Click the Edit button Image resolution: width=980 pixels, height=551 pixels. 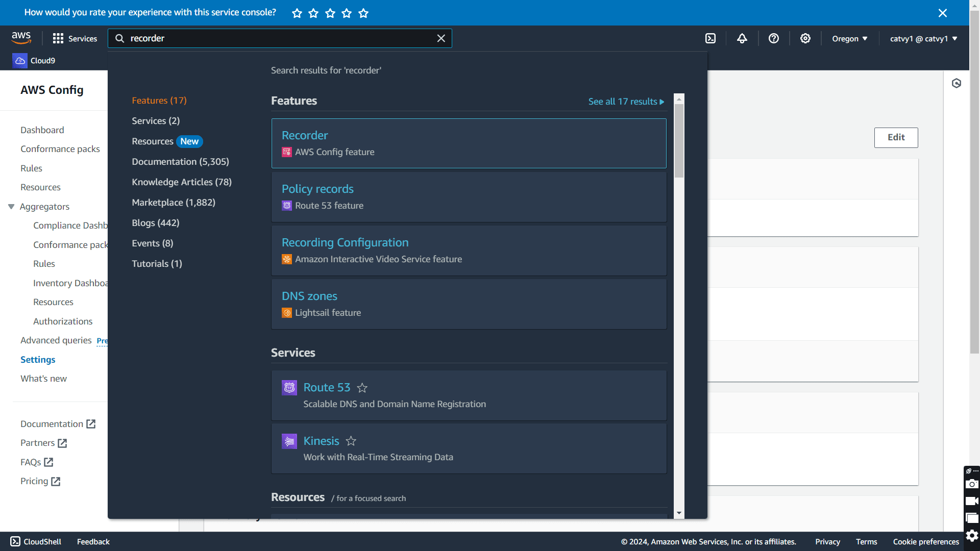click(896, 137)
